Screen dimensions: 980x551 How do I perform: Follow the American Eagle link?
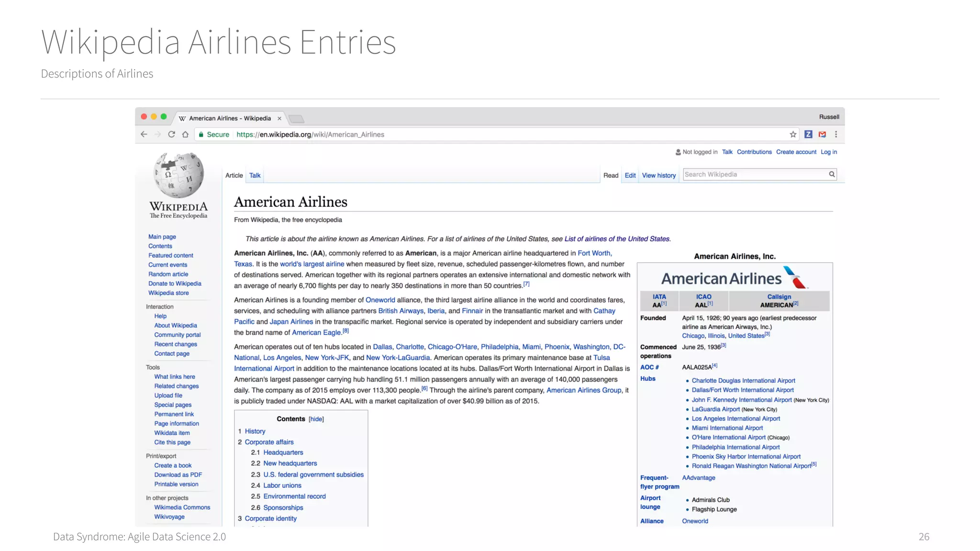click(x=316, y=332)
